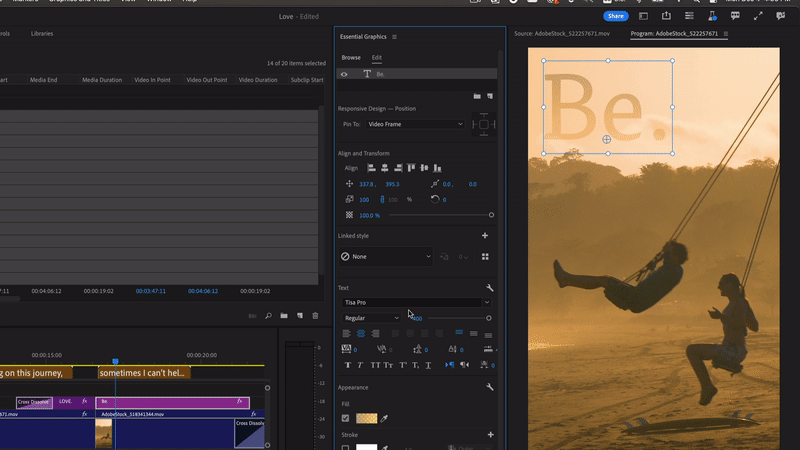Pick fill color with eyedropper
The height and width of the screenshot is (450, 800).
384,418
